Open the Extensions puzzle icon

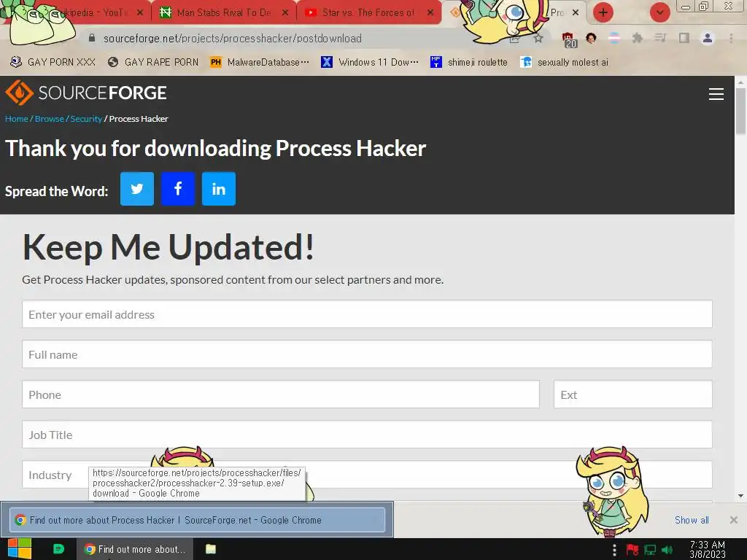(x=637, y=38)
